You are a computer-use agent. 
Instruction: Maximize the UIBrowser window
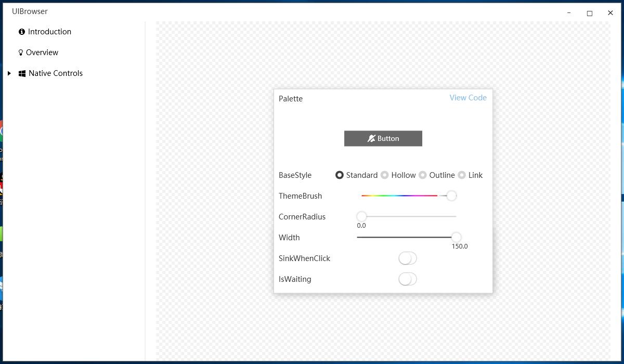click(590, 13)
